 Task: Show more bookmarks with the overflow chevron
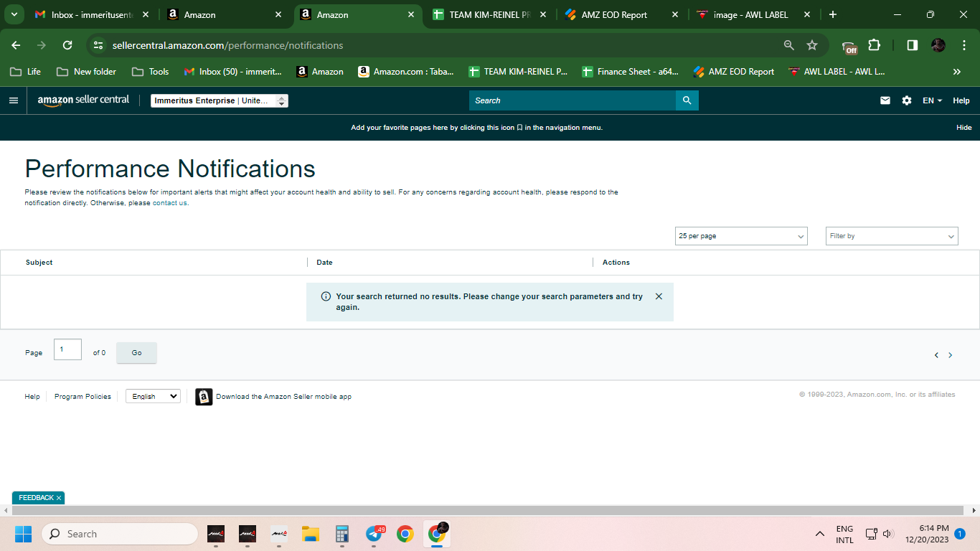pos(956,72)
